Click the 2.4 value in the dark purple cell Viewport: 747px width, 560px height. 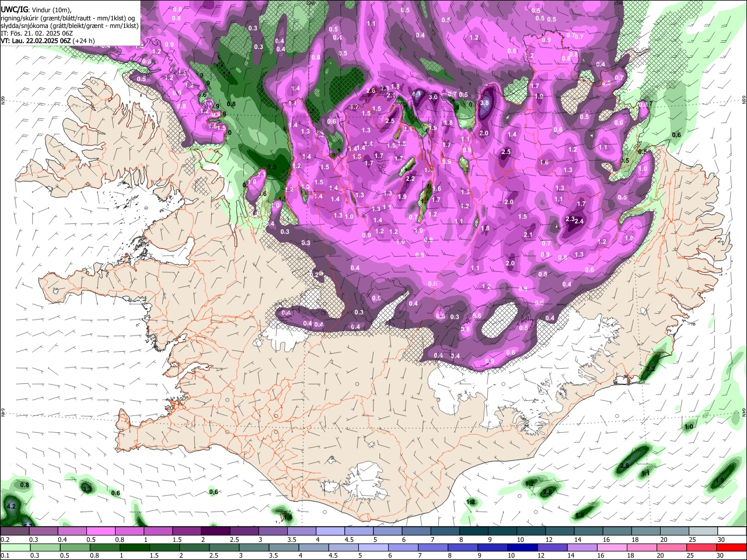click(579, 221)
